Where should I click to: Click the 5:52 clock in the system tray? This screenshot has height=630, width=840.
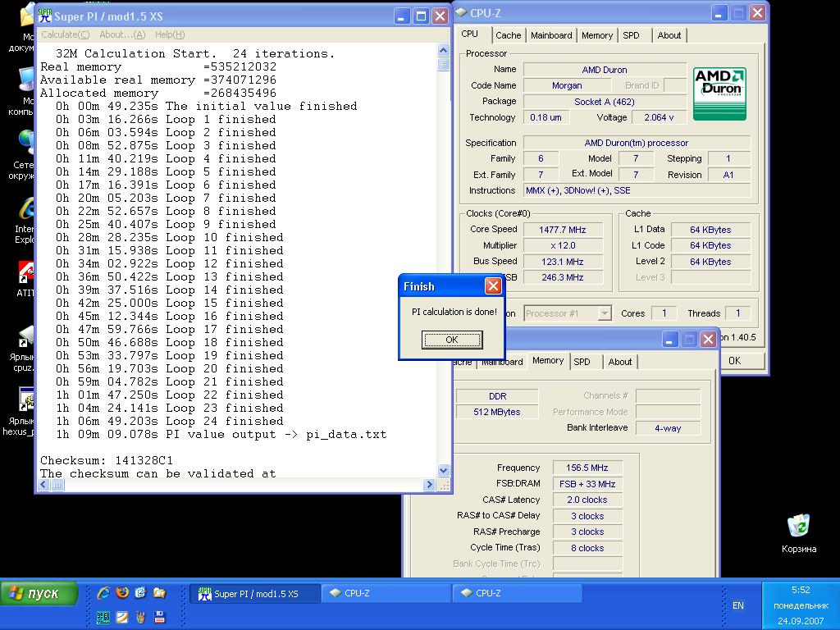801,590
